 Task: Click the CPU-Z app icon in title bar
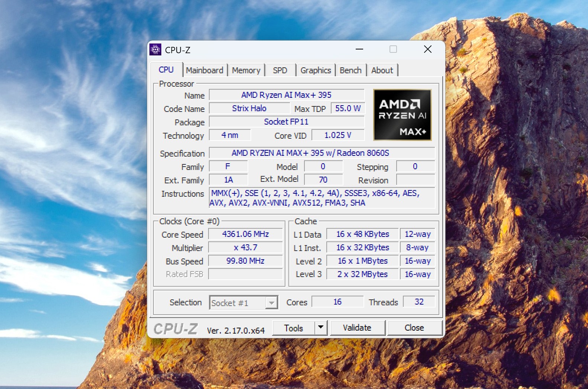(155, 49)
